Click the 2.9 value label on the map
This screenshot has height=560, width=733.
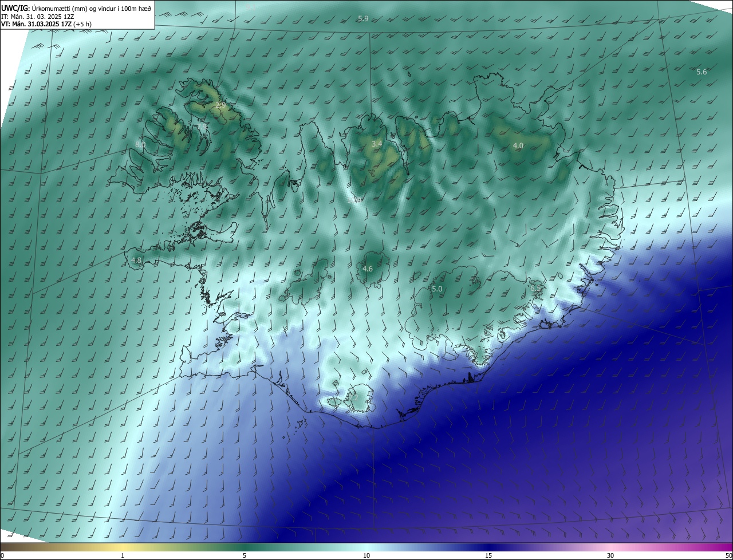[x=220, y=105]
